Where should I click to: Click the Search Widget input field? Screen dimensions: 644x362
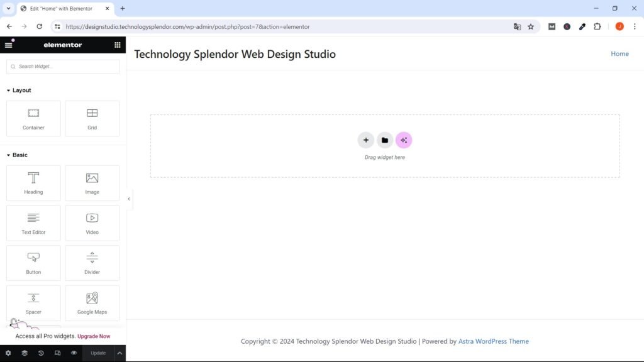[63, 67]
